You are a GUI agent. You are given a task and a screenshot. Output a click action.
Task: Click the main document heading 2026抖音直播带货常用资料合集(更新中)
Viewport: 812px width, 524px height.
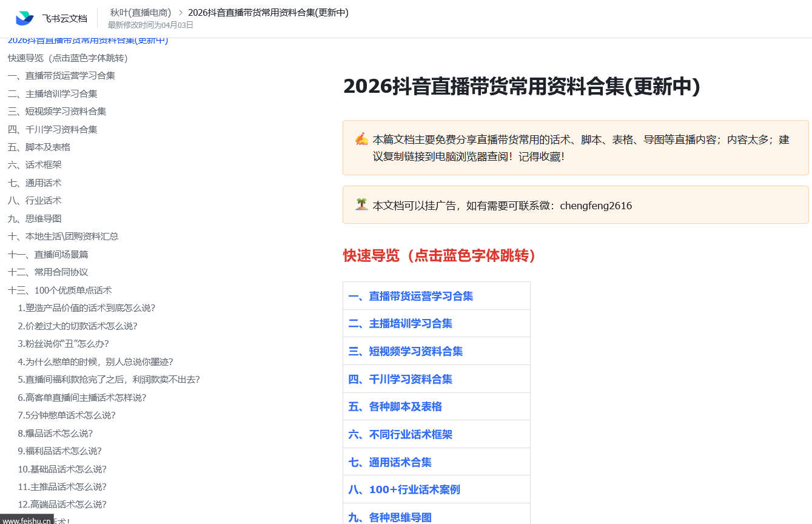522,87
